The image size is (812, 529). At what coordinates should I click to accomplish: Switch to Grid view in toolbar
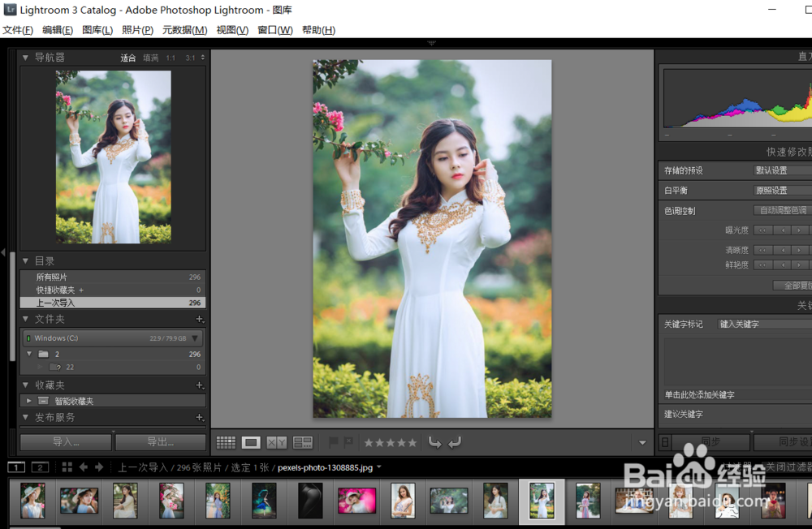pyautogui.click(x=226, y=442)
